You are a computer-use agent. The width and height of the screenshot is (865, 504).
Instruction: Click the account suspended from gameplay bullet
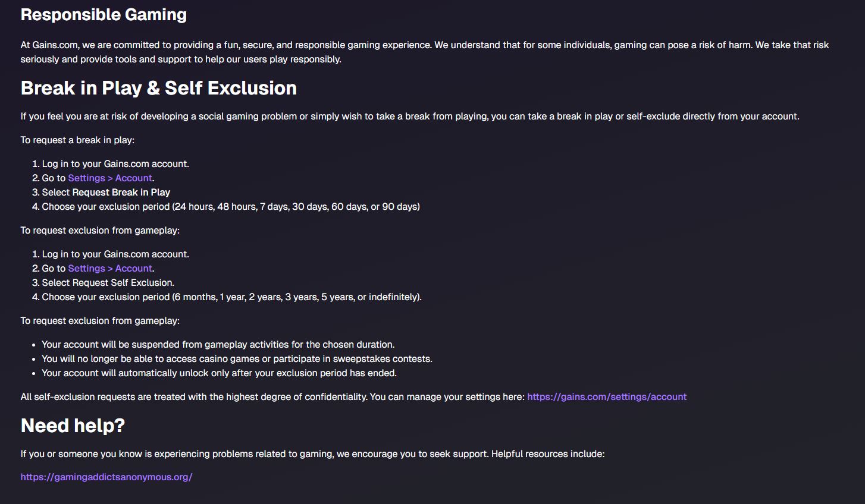(x=218, y=345)
